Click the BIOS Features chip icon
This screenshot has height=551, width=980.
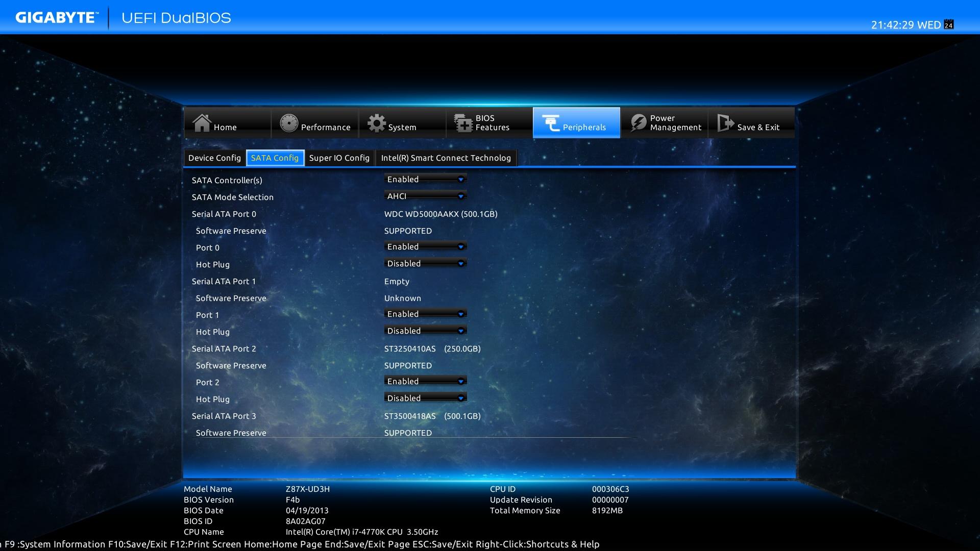[x=463, y=123]
